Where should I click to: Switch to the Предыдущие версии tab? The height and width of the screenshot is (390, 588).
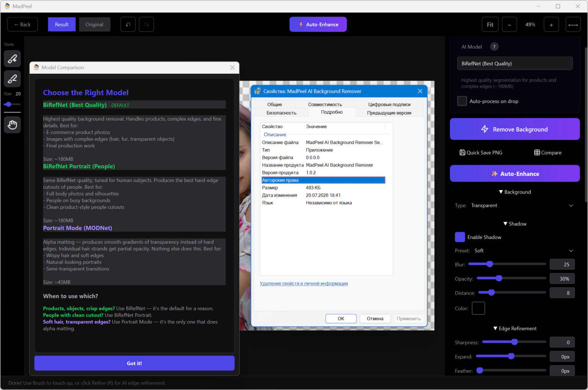pos(389,113)
